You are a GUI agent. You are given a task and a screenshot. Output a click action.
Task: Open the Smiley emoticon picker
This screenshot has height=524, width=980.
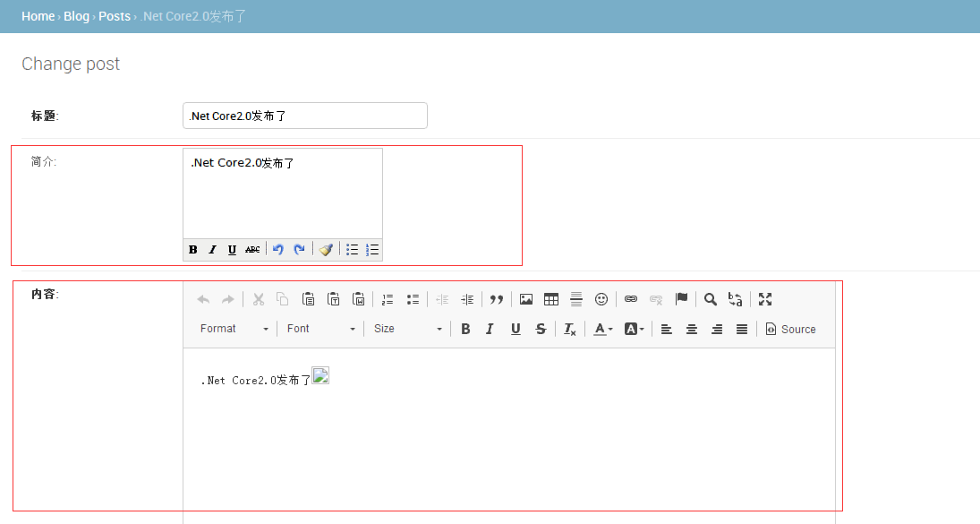pyautogui.click(x=601, y=299)
